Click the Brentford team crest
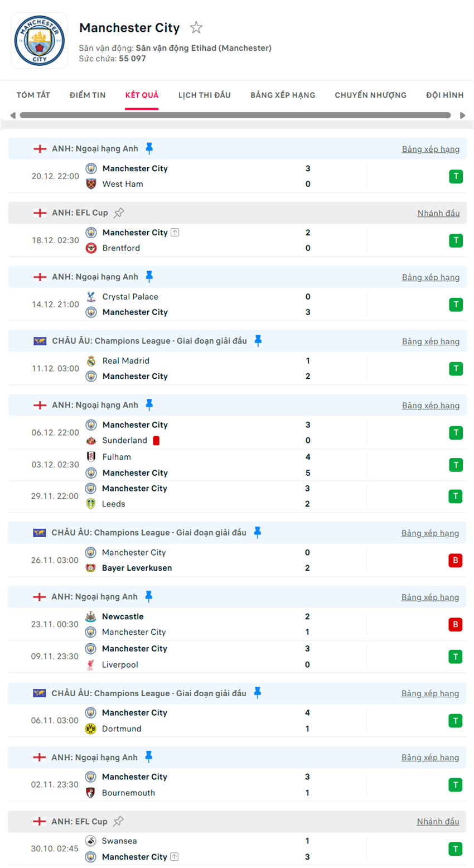The width and height of the screenshot is (474, 868). [91, 248]
